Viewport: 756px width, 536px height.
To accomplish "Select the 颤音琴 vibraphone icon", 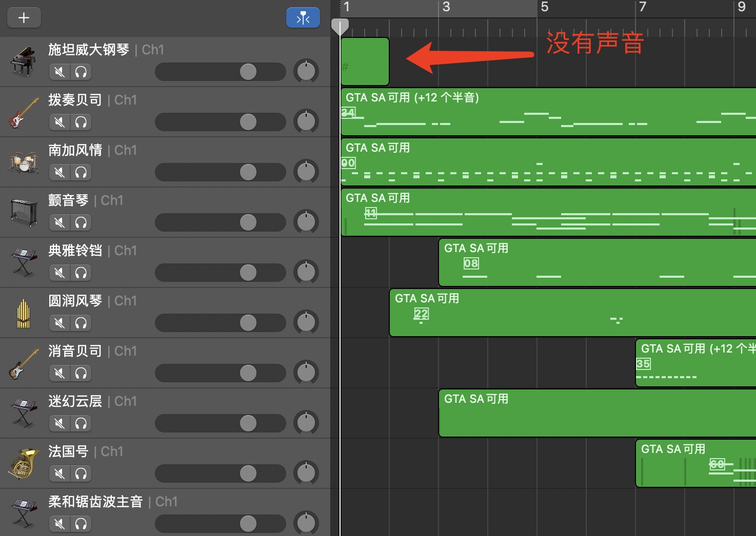I will tap(23, 212).
